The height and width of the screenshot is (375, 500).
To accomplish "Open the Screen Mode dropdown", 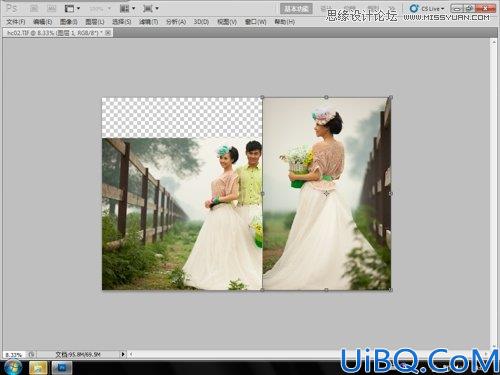I will (x=151, y=8).
